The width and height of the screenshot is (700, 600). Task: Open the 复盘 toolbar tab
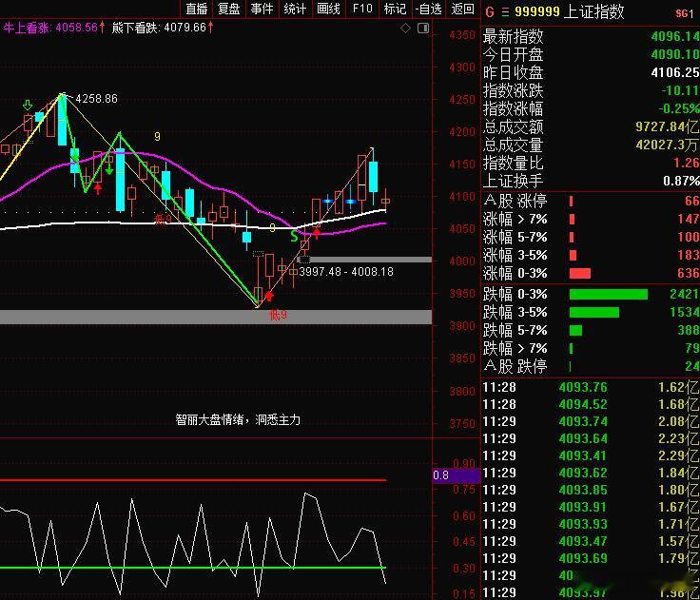229,9
